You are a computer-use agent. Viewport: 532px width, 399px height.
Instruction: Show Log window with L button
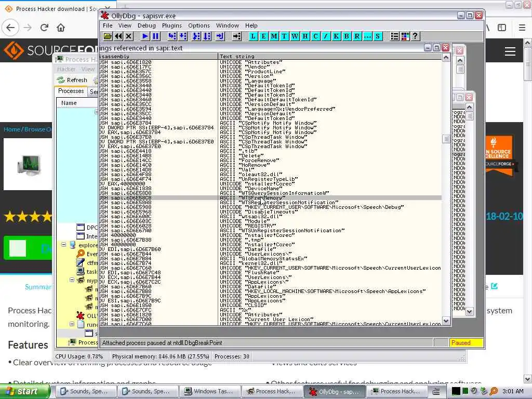[x=253, y=36]
